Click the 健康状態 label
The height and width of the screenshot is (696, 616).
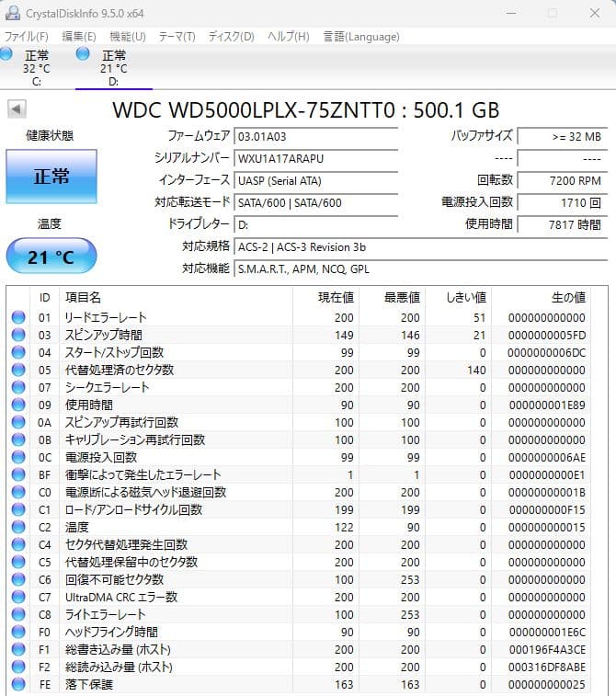tap(50, 135)
